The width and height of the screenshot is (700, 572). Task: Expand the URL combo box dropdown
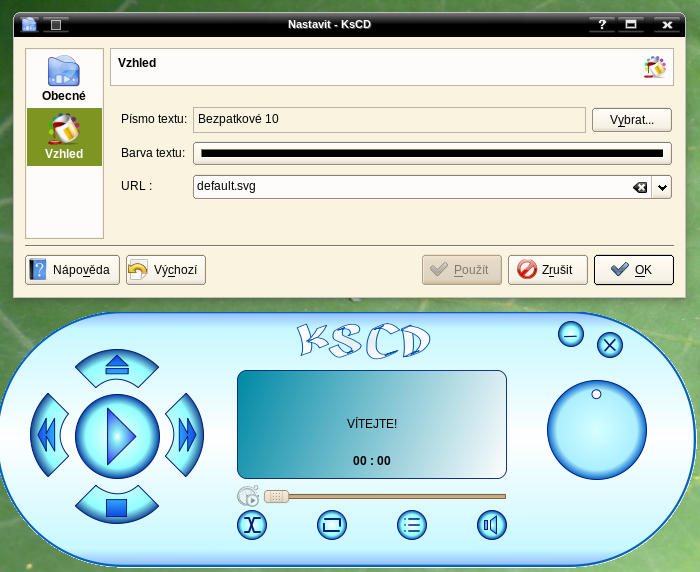662,188
